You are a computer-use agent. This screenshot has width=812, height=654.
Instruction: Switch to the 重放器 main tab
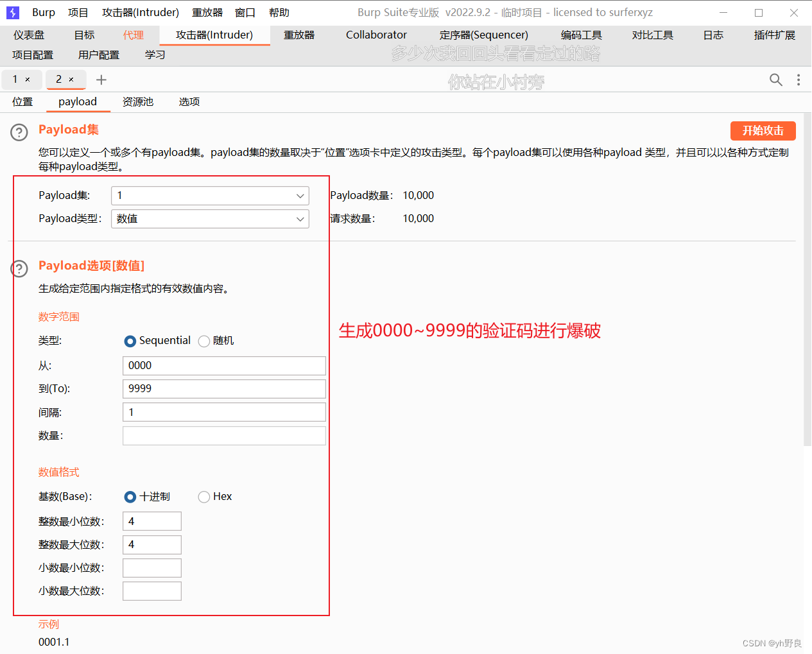click(299, 35)
